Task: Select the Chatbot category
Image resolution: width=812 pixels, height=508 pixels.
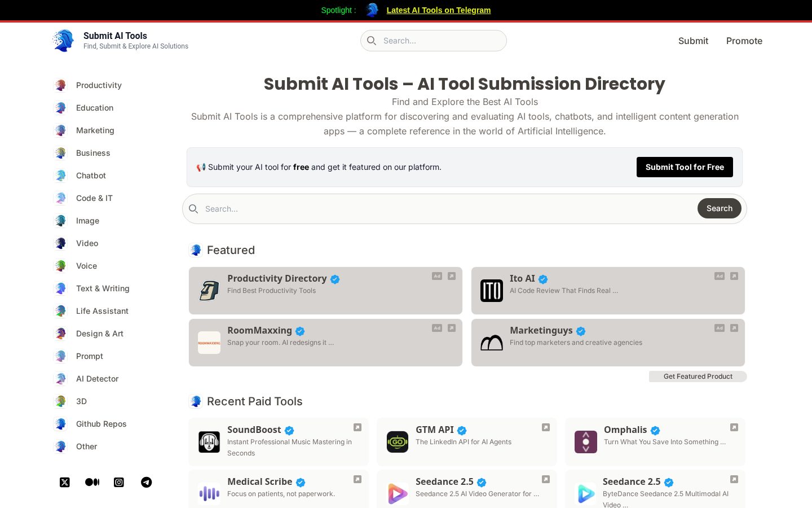Action: tap(91, 176)
